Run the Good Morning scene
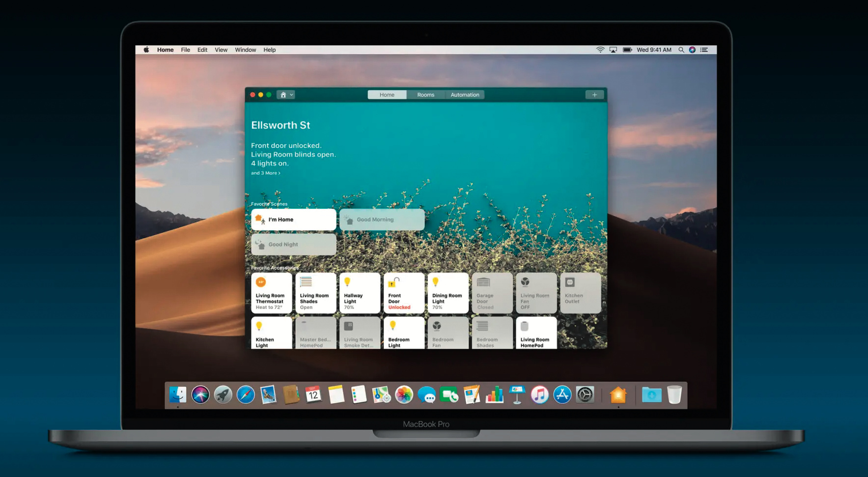 pyautogui.click(x=382, y=220)
